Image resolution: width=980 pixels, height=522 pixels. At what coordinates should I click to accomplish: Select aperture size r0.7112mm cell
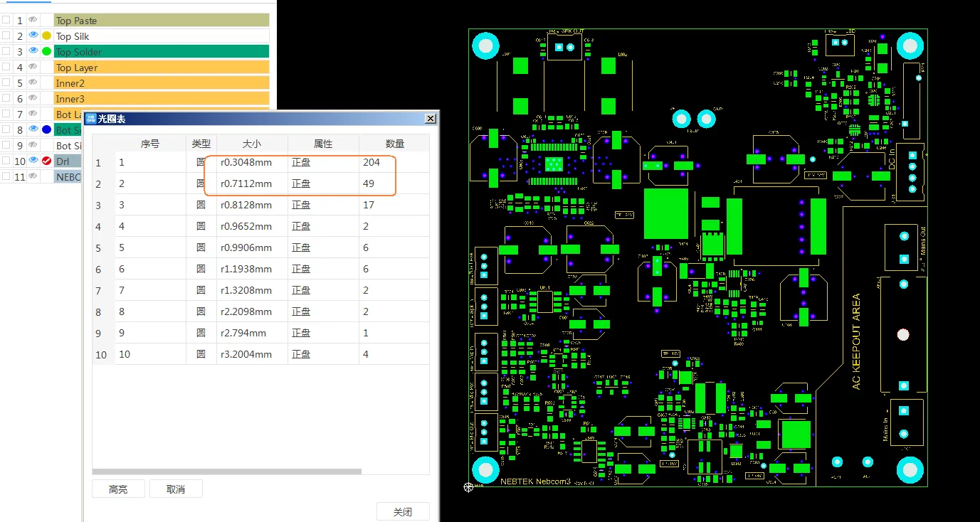point(253,183)
